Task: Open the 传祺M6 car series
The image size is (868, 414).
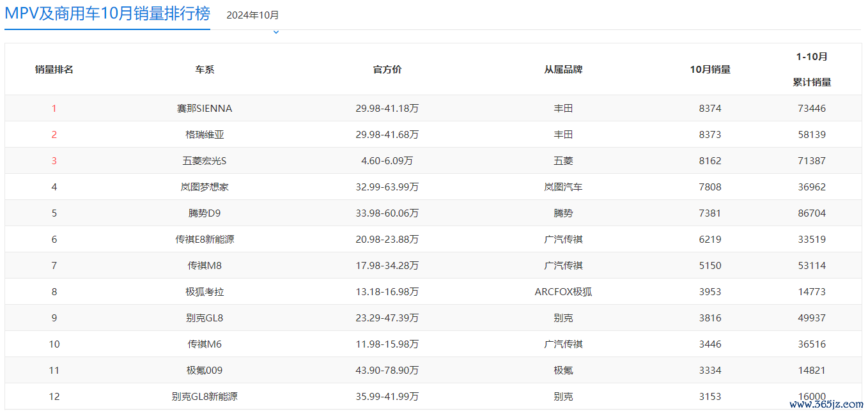Action: pos(205,344)
